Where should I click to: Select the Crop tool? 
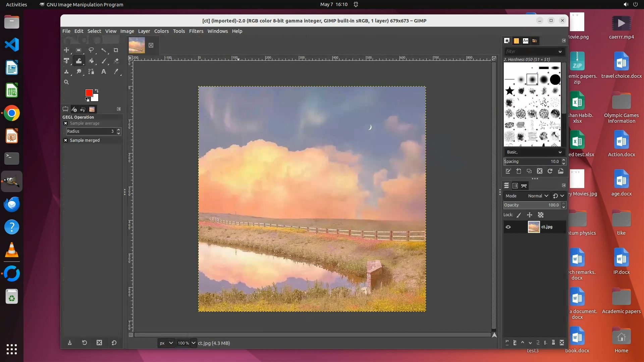point(116,50)
